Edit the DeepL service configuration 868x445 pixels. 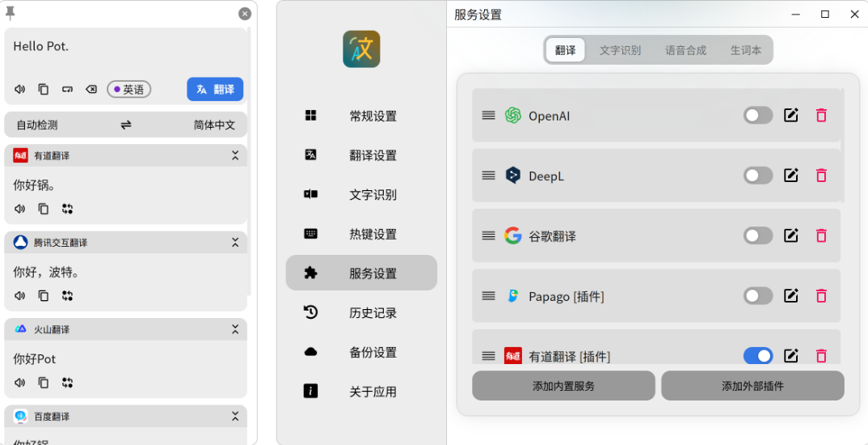(x=791, y=176)
